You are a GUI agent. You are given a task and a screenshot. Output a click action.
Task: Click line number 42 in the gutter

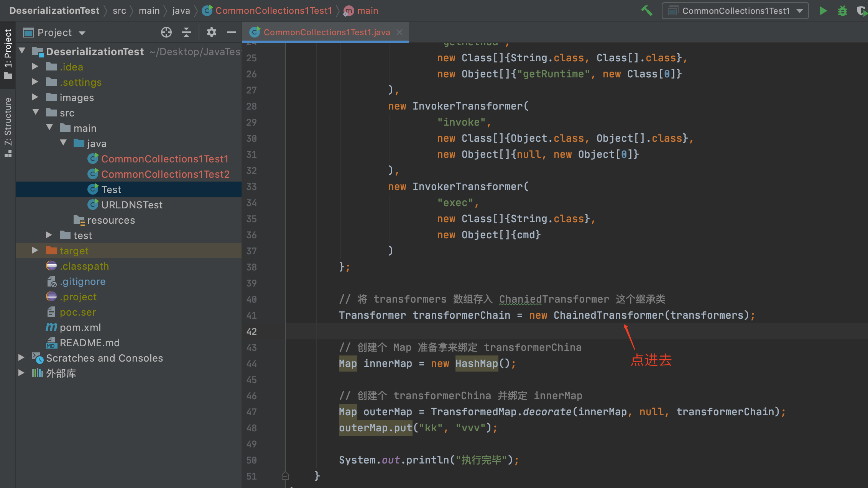(252, 331)
